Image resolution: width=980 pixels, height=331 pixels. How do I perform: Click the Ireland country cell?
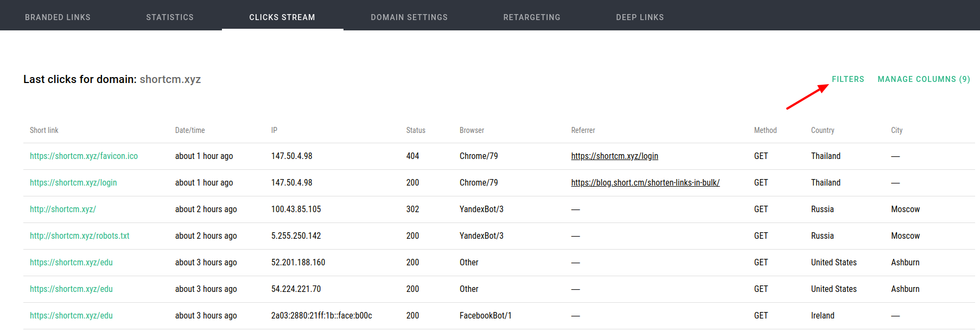(x=823, y=316)
